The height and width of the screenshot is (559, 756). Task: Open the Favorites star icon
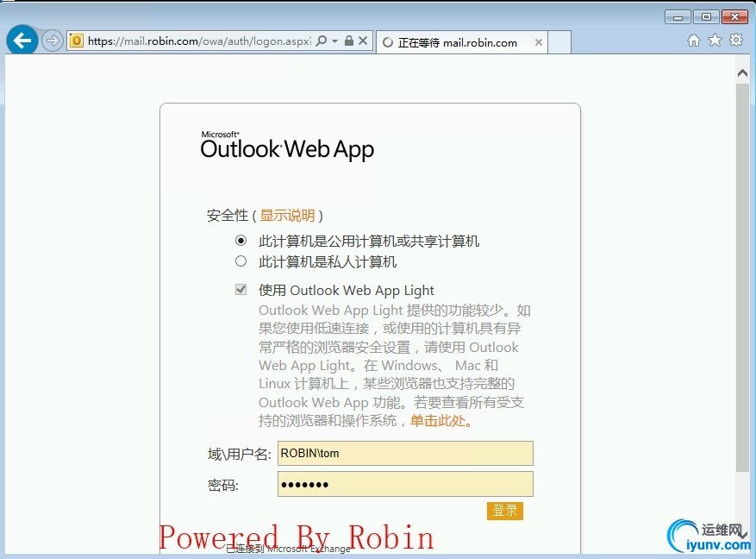(x=715, y=41)
